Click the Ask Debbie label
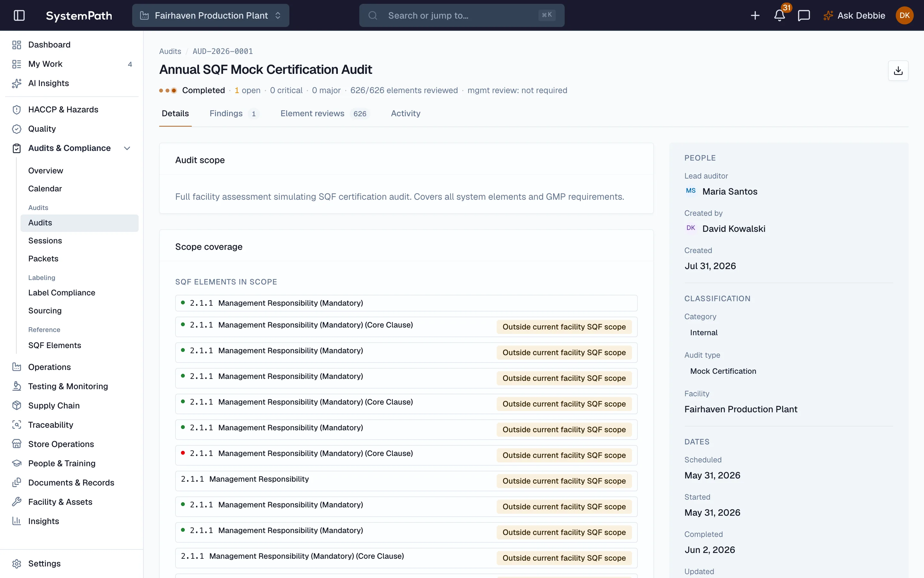This screenshot has width=924, height=578. coord(861,15)
